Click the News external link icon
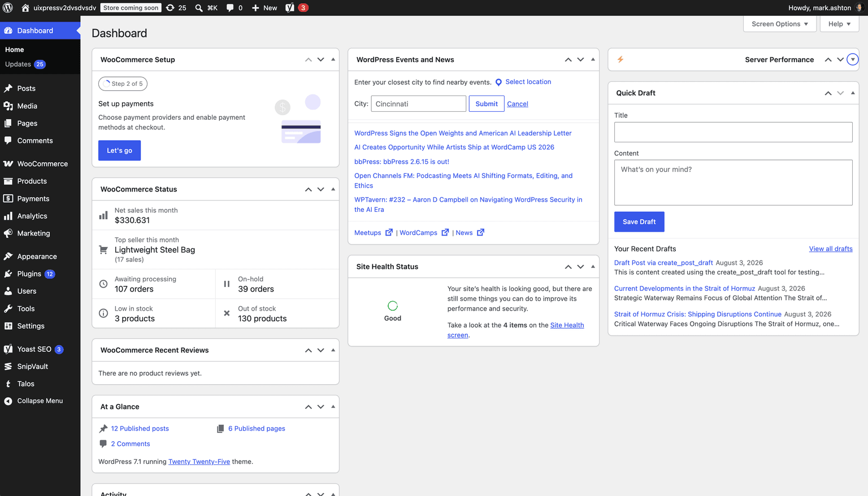This screenshot has height=496, width=868. [x=480, y=233]
